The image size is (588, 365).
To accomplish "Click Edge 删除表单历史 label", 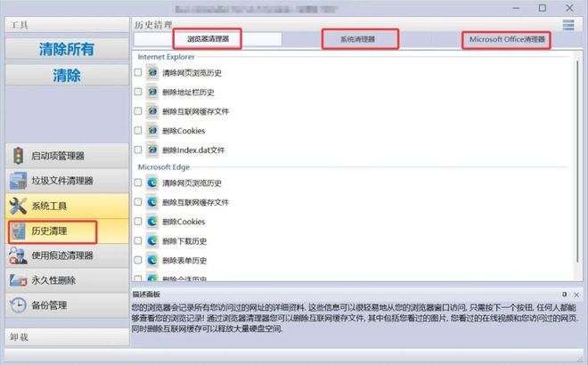I will [184, 261].
